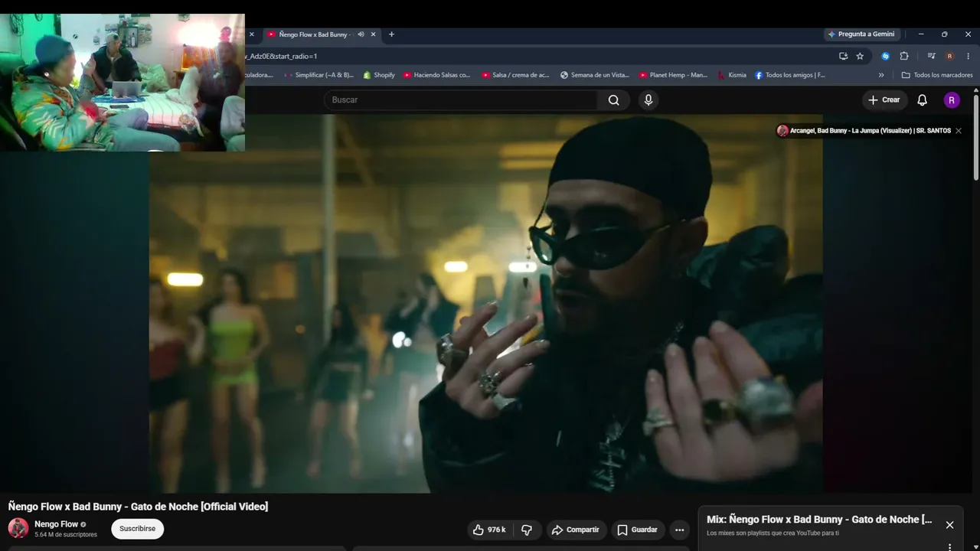The image size is (980, 551).
Task: Subscribe with the Suscribirse button
Action: (x=137, y=529)
